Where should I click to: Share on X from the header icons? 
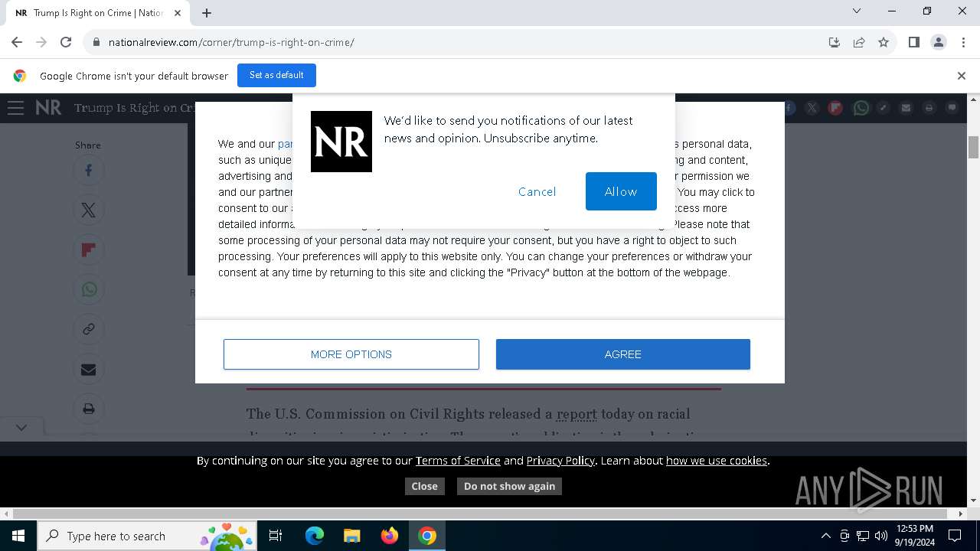coord(812,108)
